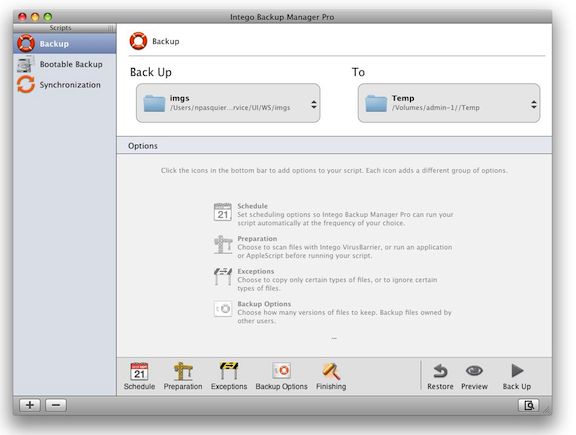Open the log viewer icon button
The width and height of the screenshot is (576, 435).
click(x=529, y=405)
